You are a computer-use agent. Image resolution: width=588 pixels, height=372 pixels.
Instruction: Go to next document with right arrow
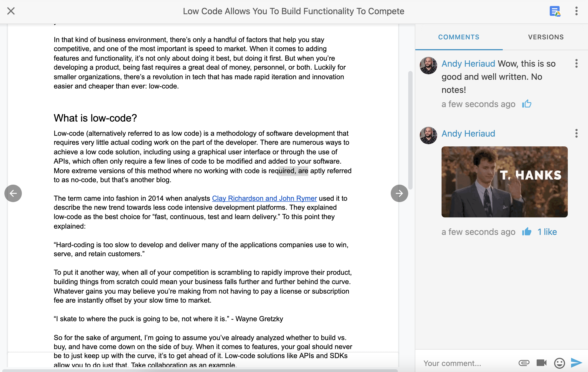(399, 193)
